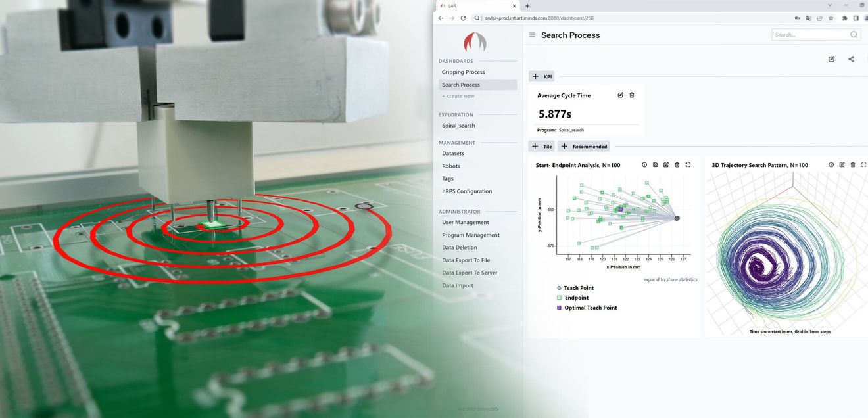Reload the browser page
This screenshot has height=418, width=868.
tap(463, 18)
